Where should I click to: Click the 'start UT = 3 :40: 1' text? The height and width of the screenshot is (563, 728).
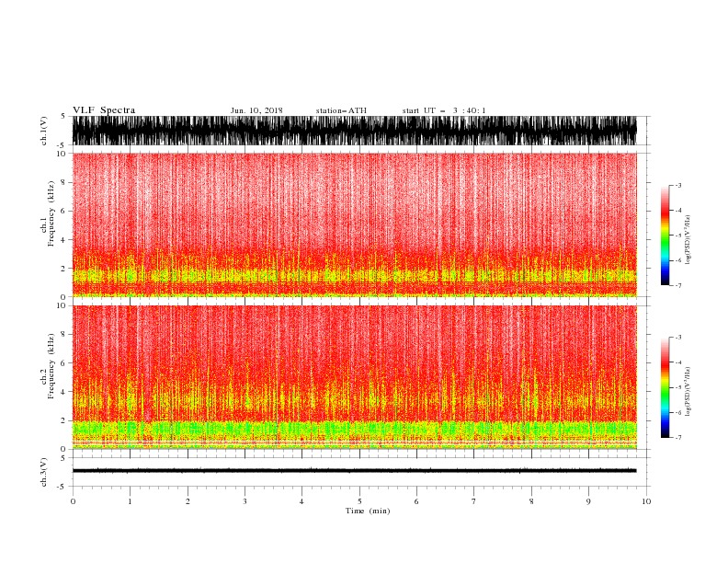coord(444,110)
